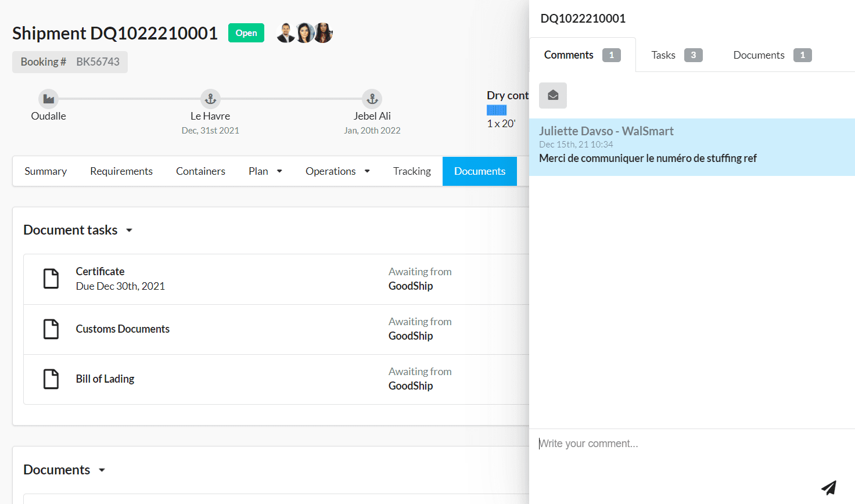Select the active Documents tab in shipment navigation
The image size is (855, 504).
(480, 171)
